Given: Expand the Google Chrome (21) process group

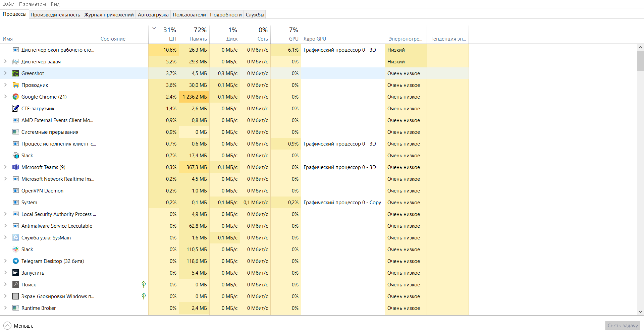Looking at the screenshot, I should [5, 97].
